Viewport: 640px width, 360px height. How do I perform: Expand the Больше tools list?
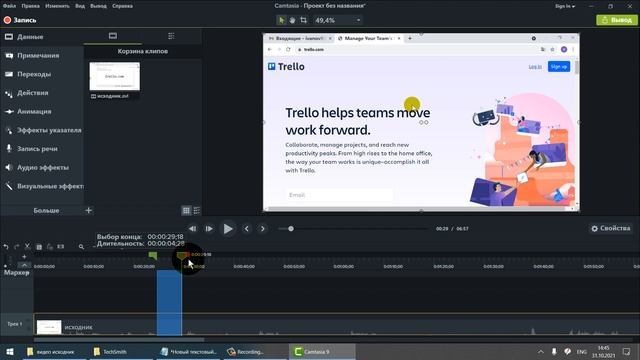pos(46,211)
